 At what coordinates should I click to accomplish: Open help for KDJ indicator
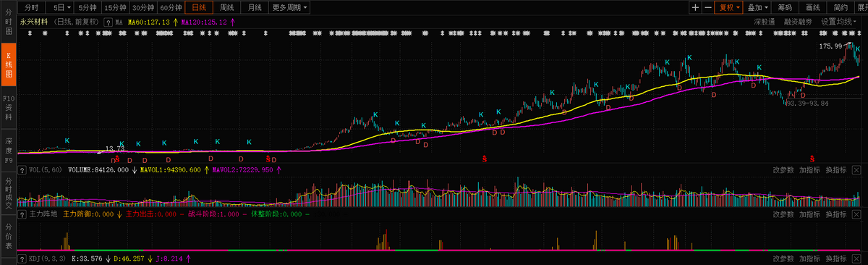[22, 258]
